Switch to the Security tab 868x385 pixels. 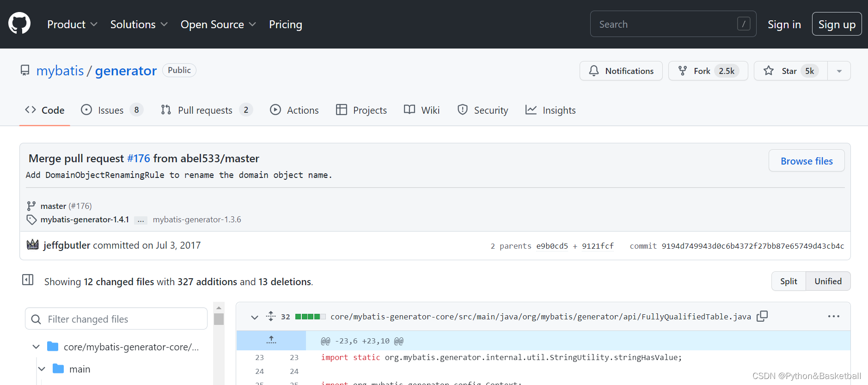(483, 110)
